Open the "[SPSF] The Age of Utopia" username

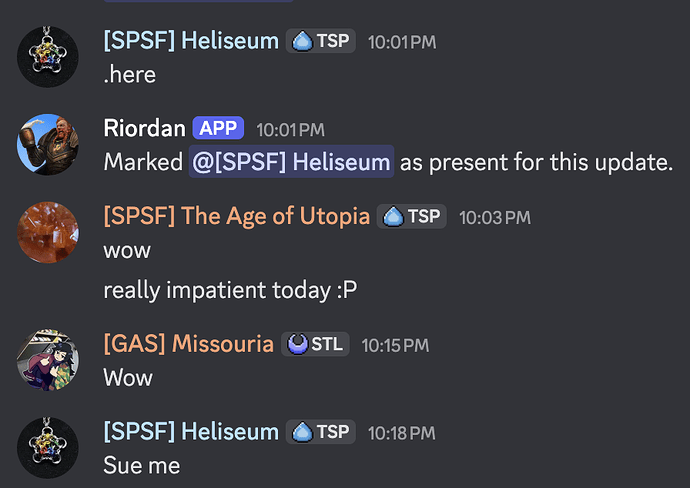coord(236,216)
